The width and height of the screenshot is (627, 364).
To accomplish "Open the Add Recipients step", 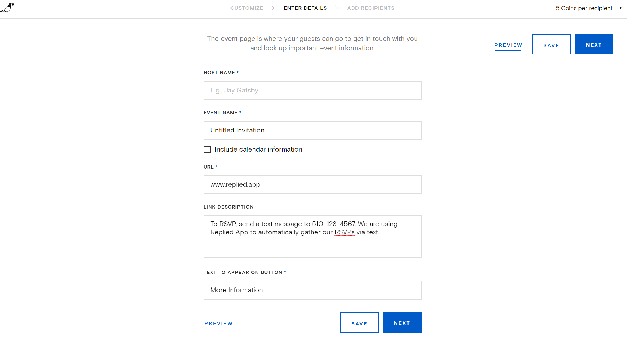I will (371, 8).
